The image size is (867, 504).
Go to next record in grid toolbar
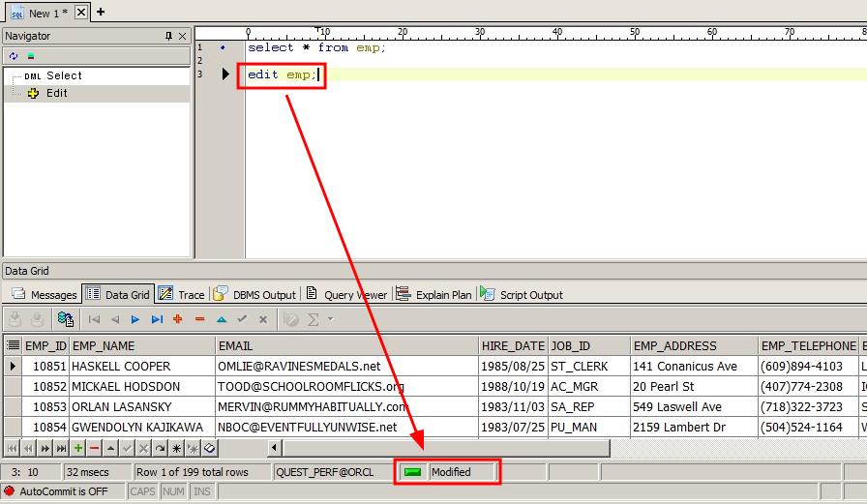pos(135,319)
